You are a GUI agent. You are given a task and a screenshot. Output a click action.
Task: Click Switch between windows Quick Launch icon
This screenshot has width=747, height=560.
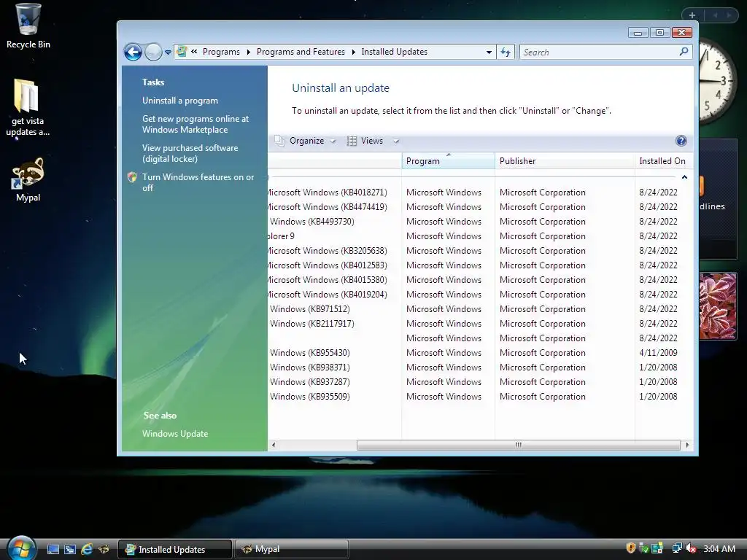[70, 549]
